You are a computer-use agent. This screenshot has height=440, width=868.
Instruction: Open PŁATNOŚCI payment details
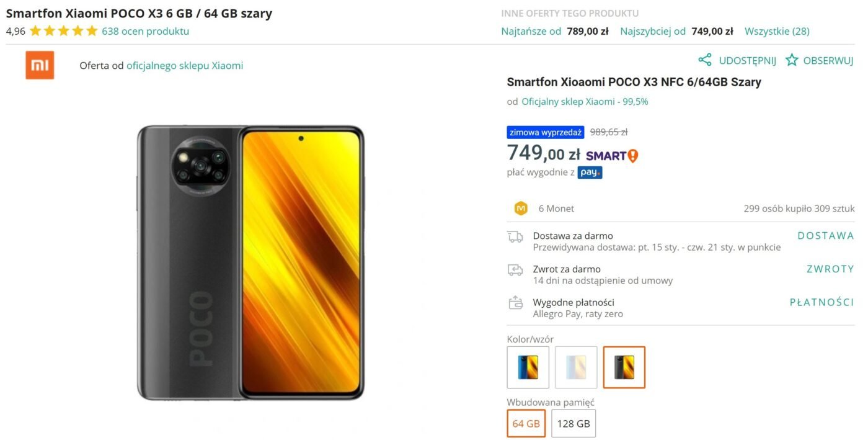pyautogui.click(x=821, y=302)
